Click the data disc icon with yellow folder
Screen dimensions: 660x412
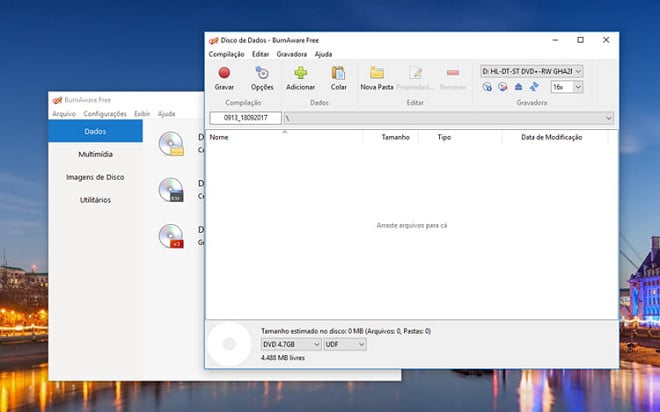coord(171,144)
